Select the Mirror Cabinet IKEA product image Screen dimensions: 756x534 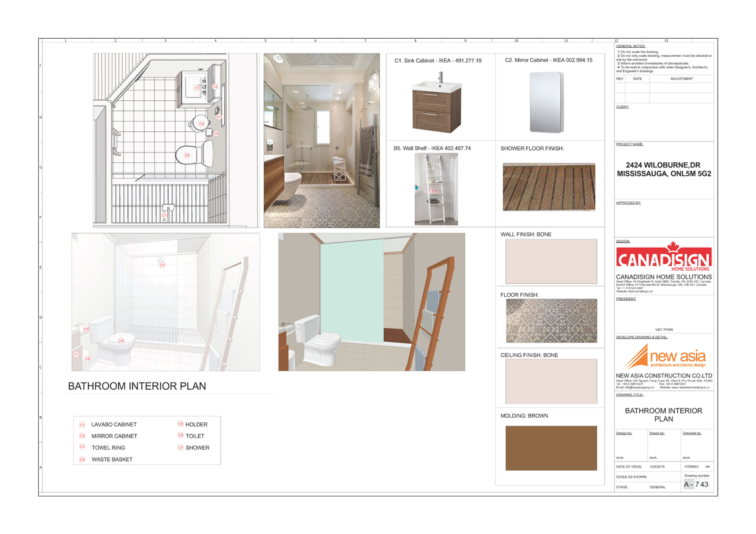point(546,103)
